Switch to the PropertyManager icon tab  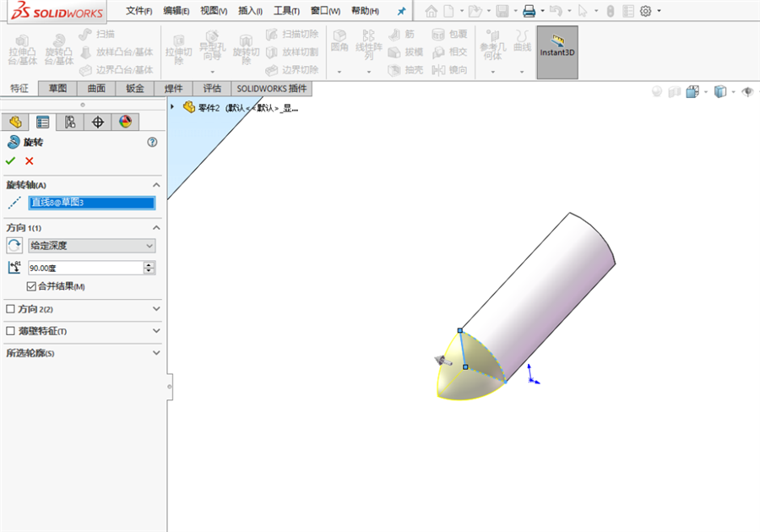(43, 122)
